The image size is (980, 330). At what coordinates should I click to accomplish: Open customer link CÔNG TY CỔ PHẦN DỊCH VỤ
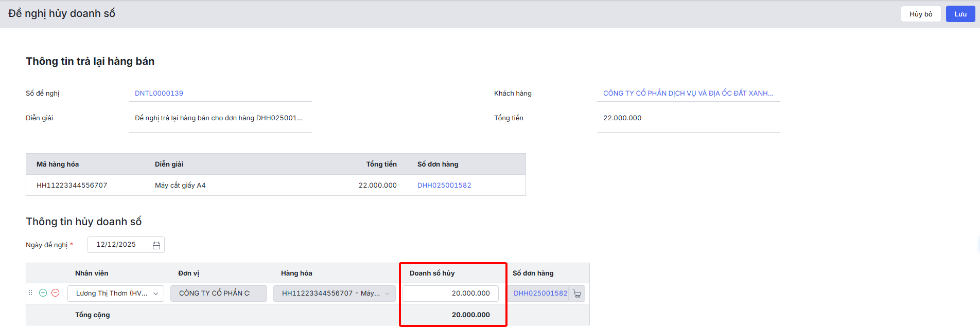688,94
